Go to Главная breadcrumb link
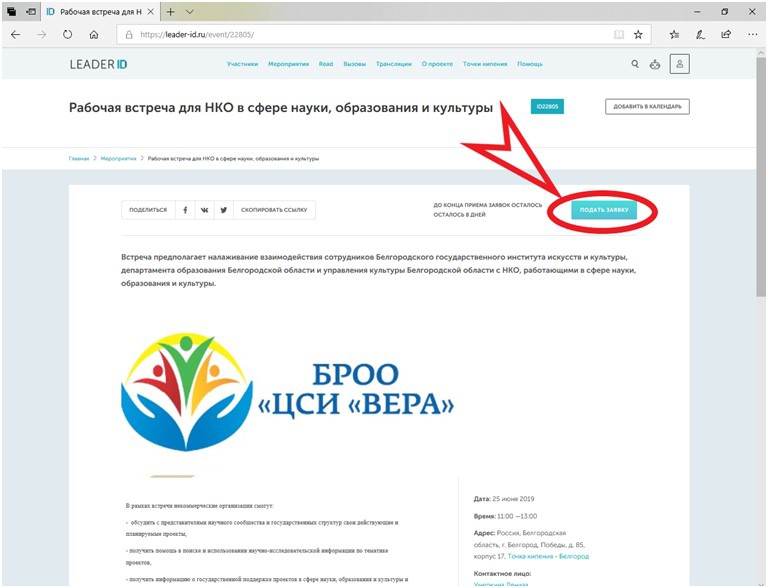 (79, 159)
